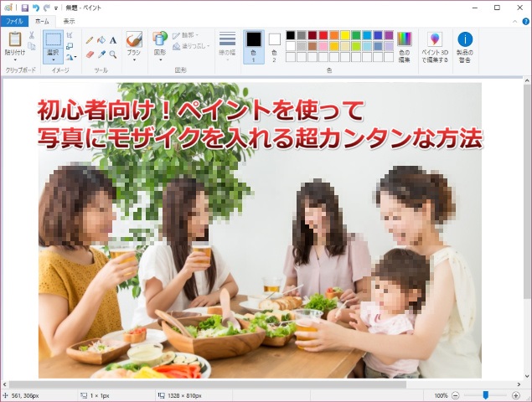The width and height of the screenshot is (532, 402).
Task: Open the 図形 shapes gallery
Action: click(x=160, y=39)
